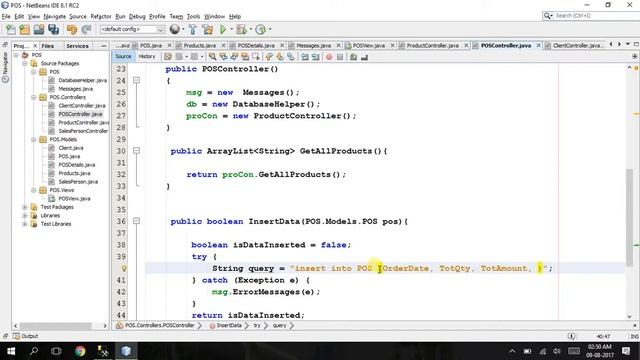The height and width of the screenshot is (360, 640).
Task: Click the lightbulb hint on line 40
Action: [124, 268]
